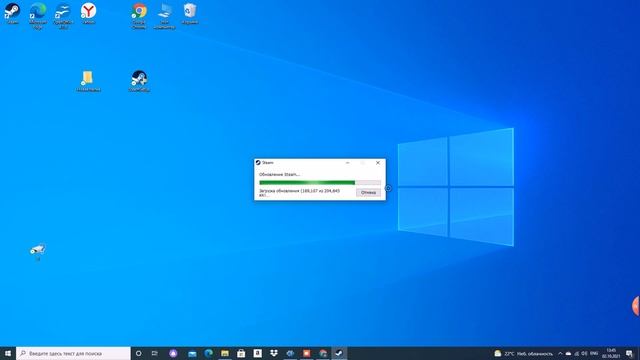Open network settings tray icon
This screenshot has width=640, height=360.
point(577,353)
